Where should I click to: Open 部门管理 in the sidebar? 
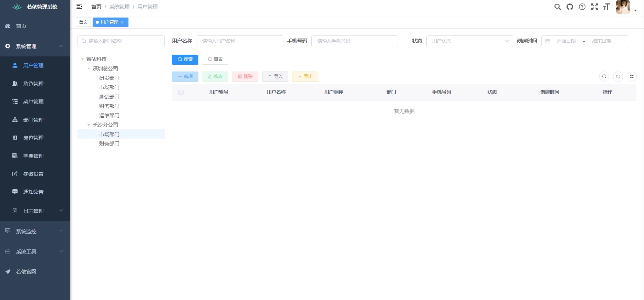pos(35,120)
